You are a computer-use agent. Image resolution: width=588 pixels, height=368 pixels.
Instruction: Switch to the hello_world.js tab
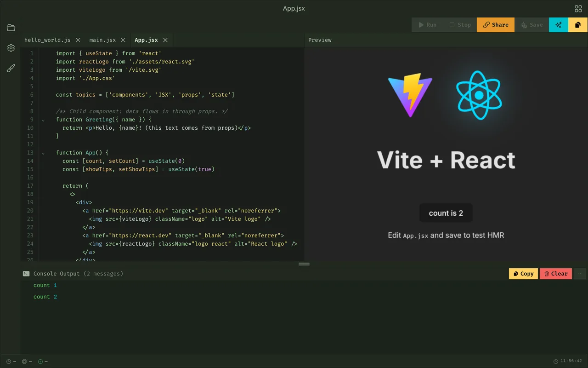47,40
